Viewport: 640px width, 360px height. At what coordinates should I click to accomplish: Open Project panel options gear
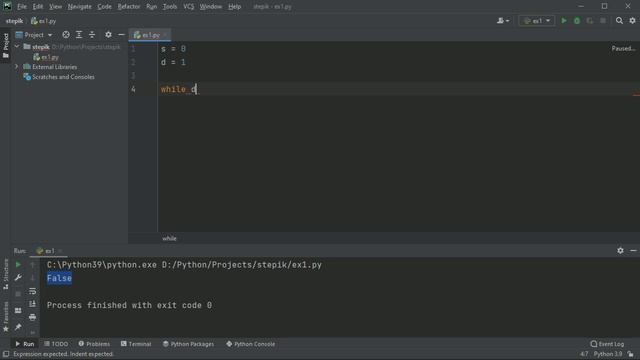coord(108,35)
